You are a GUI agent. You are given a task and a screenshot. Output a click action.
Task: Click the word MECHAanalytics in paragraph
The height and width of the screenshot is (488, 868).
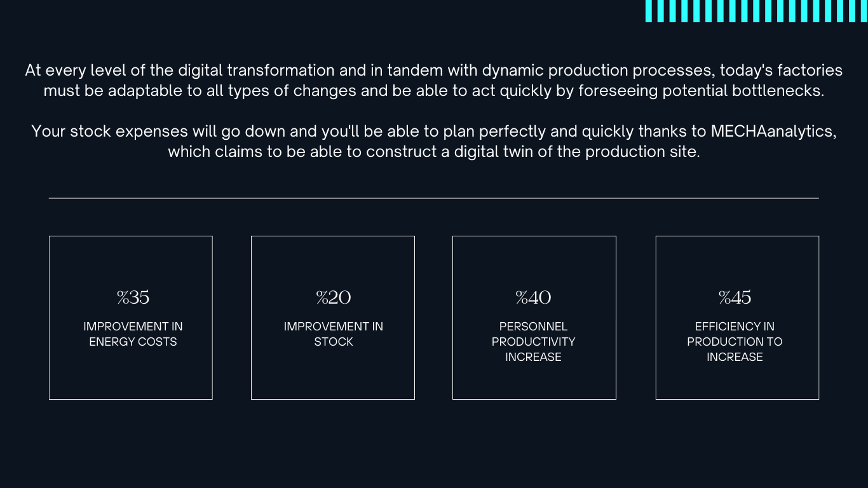(x=772, y=132)
